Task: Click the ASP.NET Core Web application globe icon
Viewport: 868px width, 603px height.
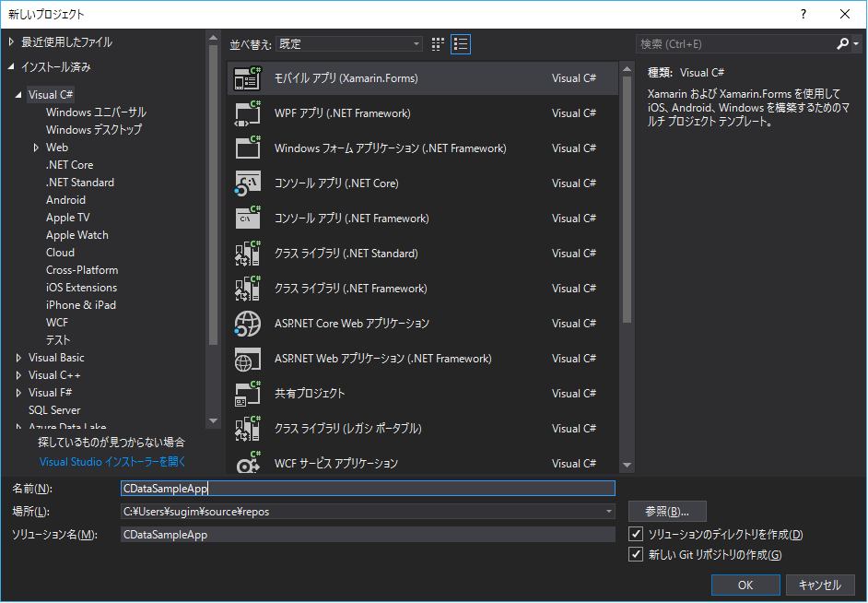Action: pyautogui.click(x=248, y=324)
